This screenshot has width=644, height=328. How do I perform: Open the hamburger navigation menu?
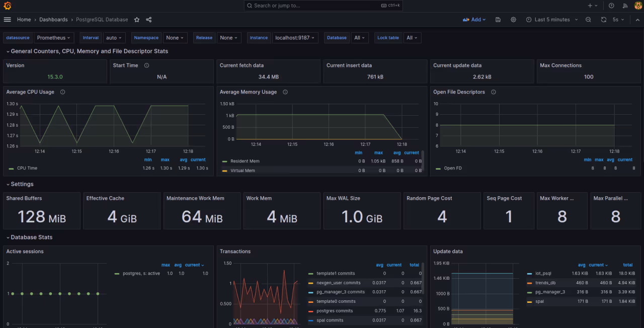[7, 20]
